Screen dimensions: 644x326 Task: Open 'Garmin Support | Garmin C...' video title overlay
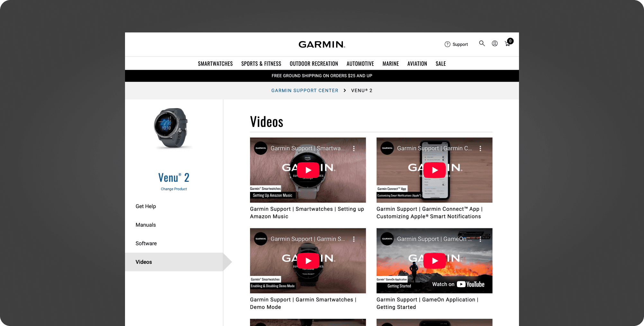[434, 148]
